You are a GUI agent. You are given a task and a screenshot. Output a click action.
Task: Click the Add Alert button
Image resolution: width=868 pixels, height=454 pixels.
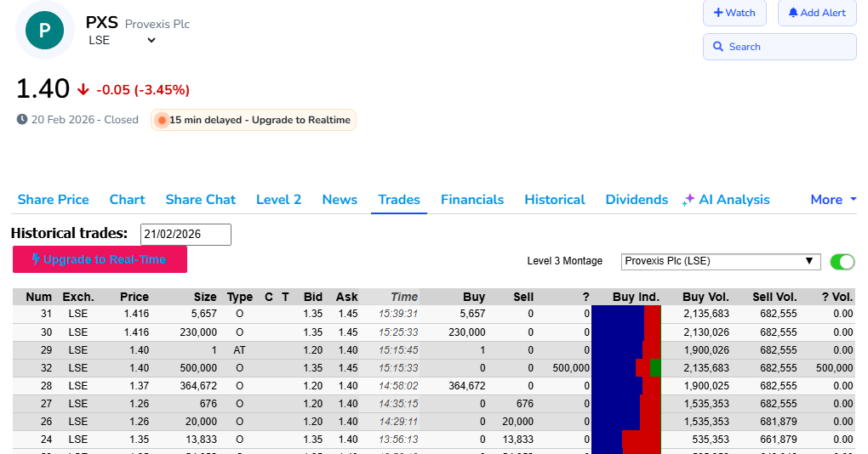pyautogui.click(x=817, y=13)
